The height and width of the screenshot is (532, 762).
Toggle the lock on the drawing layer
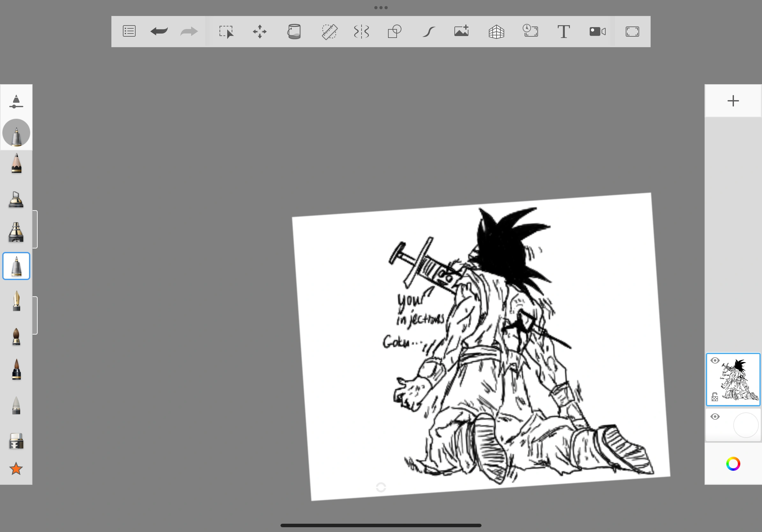point(714,397)
